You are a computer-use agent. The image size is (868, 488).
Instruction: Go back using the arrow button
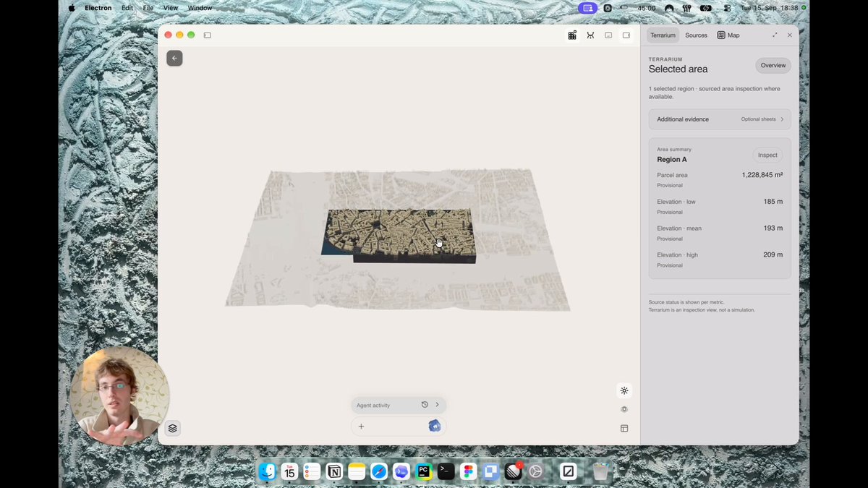click(x=174, y=59)
